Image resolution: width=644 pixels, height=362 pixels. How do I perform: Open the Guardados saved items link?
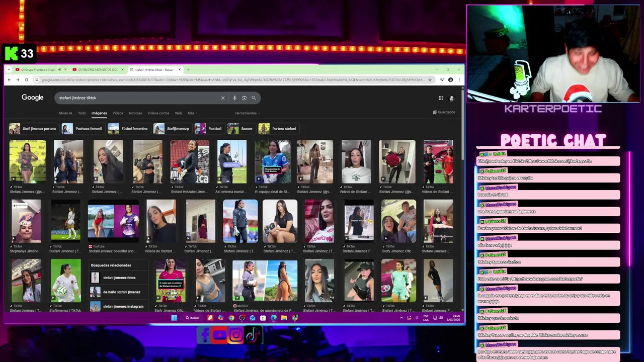tap(444, 112)
